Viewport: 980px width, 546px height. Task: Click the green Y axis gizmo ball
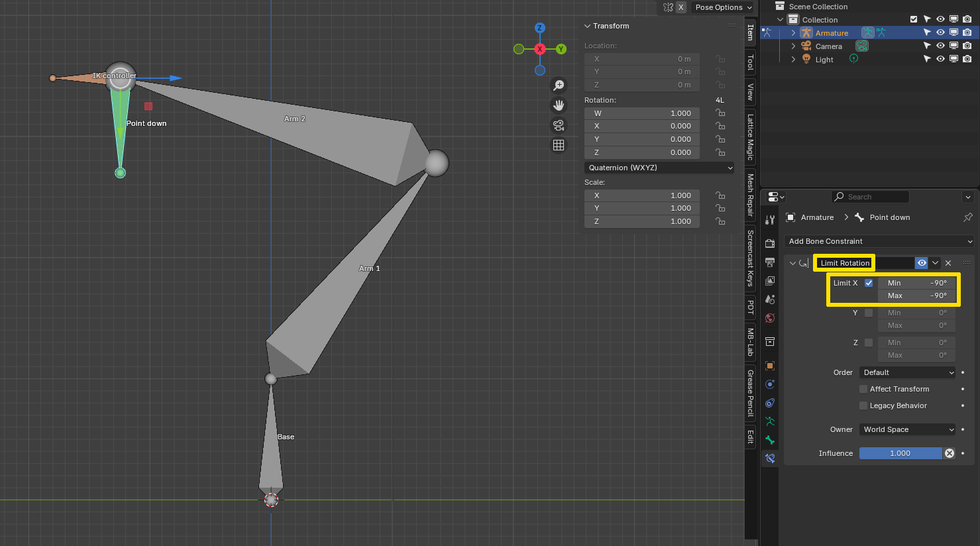pyautogui.click(x=561, y=49)
